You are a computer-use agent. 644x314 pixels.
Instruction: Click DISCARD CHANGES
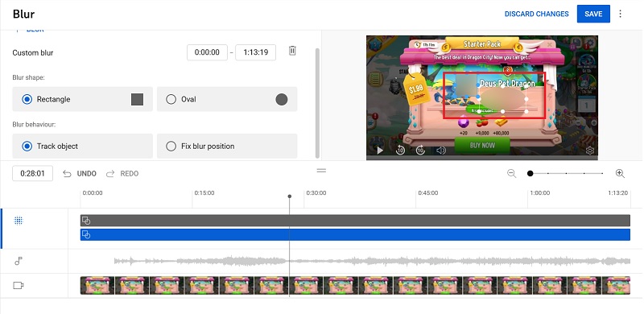click(536, 14)
